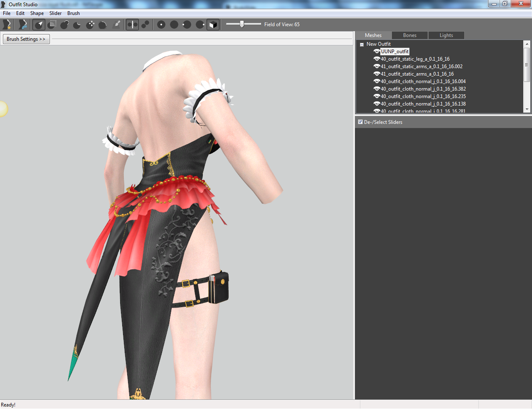Pick the Inflate brush tool
Viewport: 532px width, 409px height.
64,25
